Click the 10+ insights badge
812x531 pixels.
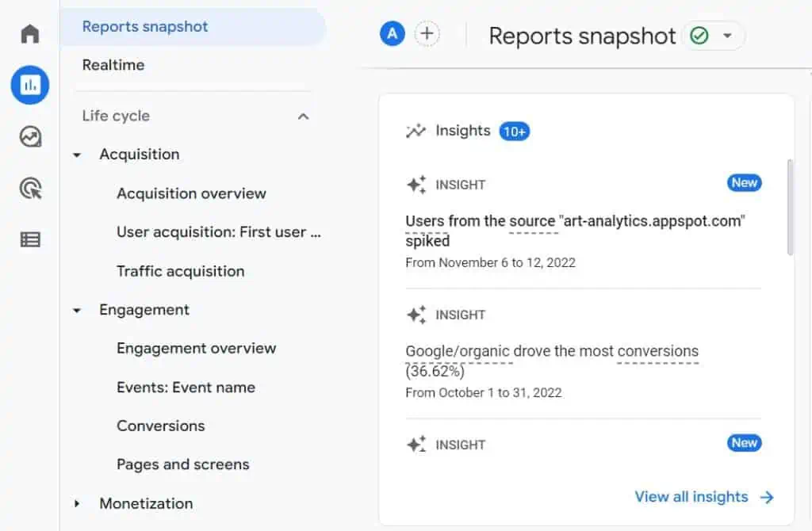pos(515,131)
